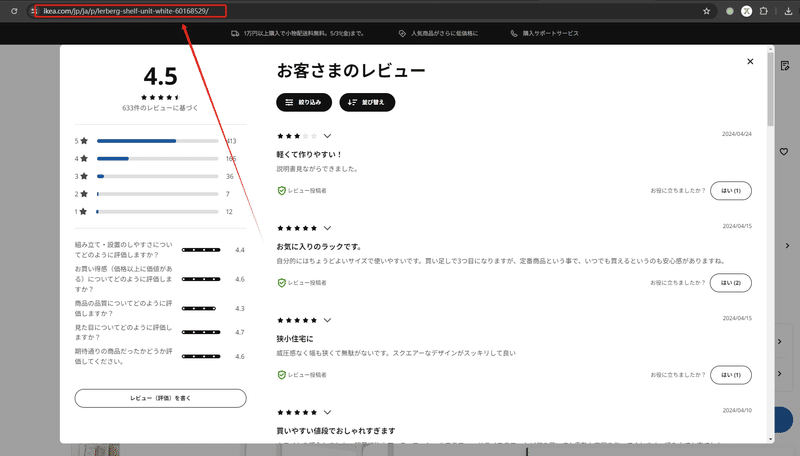The image size is (800, 456).
Task: Click 633件のレビューに基づく text
Action: coord(160,108)
